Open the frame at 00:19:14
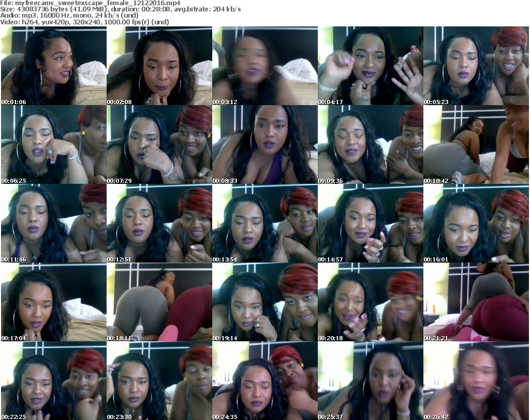The width and height of the screenshot is (530, 420). pos(265,302)
